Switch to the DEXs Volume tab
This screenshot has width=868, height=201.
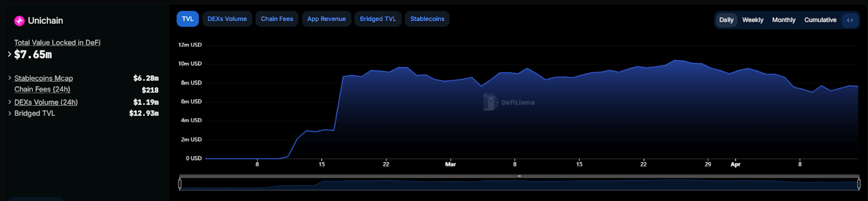(x=227, y=19)
